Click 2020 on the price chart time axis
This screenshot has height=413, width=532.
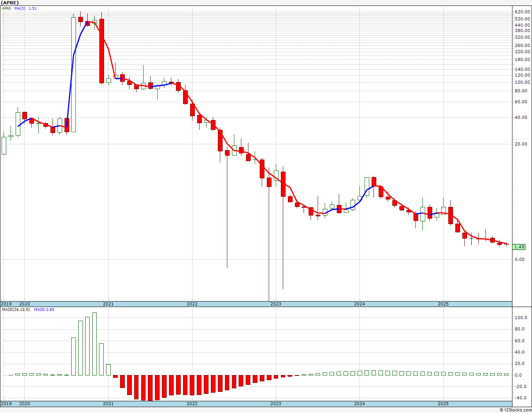pos(24,304)
